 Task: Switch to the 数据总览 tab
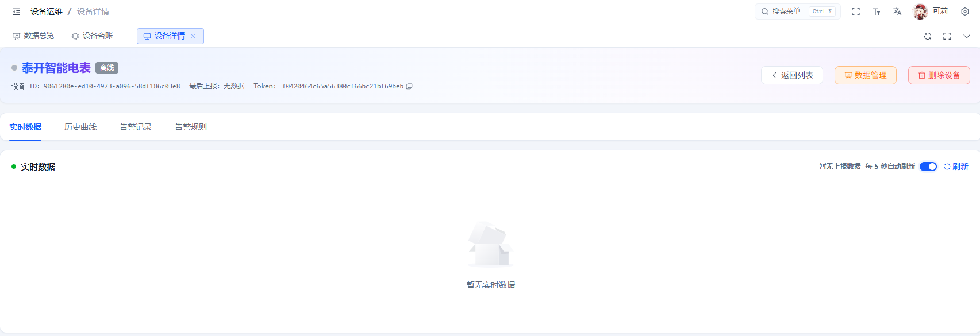click(x=33, y=36)
